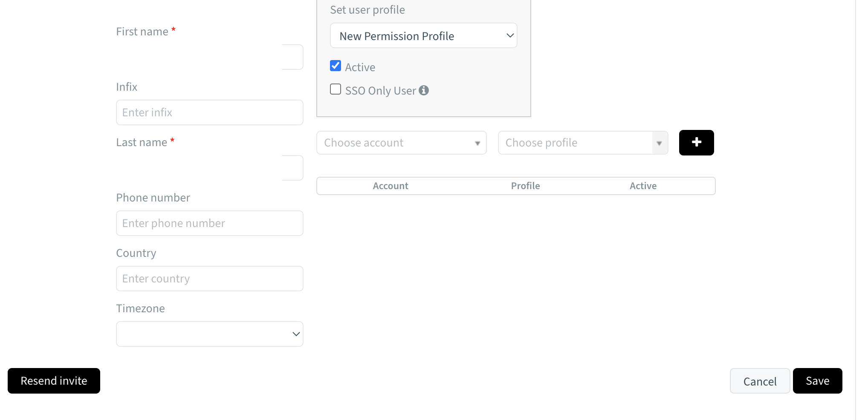Screen dimensions: 868x420
Task: Enable the SSO Only User checkbox
Action: point(336,89)
